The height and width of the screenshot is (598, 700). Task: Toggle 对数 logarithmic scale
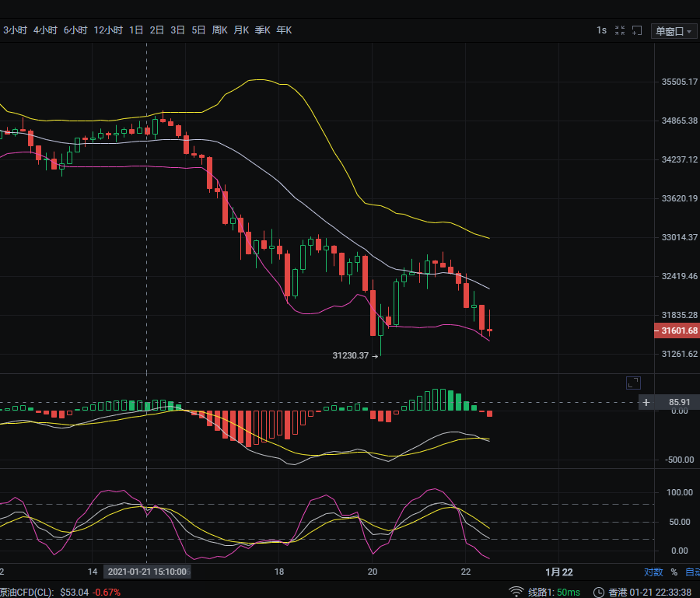(x=653, y=572)
